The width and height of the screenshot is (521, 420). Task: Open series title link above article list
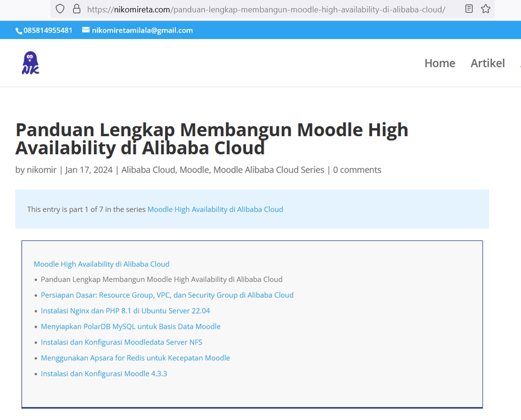pyautogui.click(x=101, y=264)
